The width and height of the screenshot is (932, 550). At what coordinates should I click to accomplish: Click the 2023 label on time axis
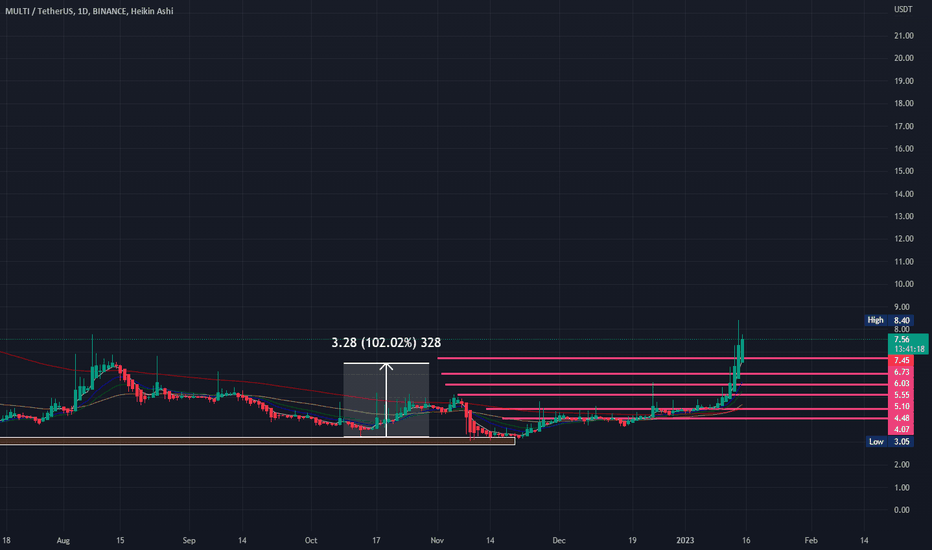point(685,540)
